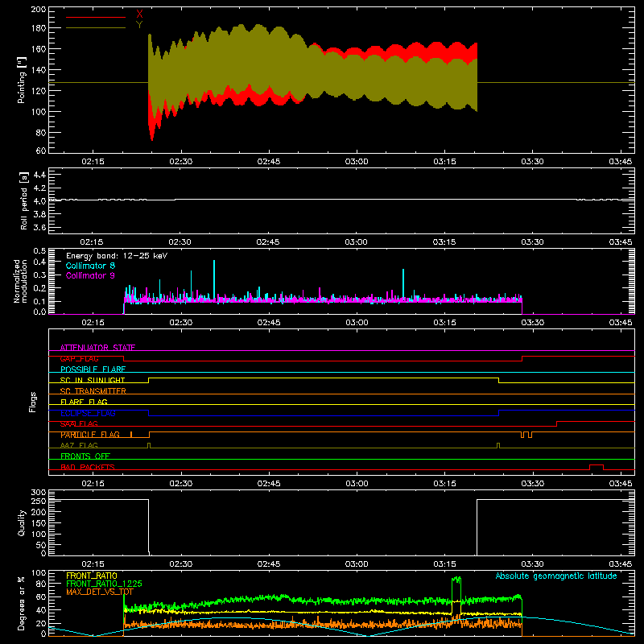Select the PARTICLE_FLAG label

90,435
